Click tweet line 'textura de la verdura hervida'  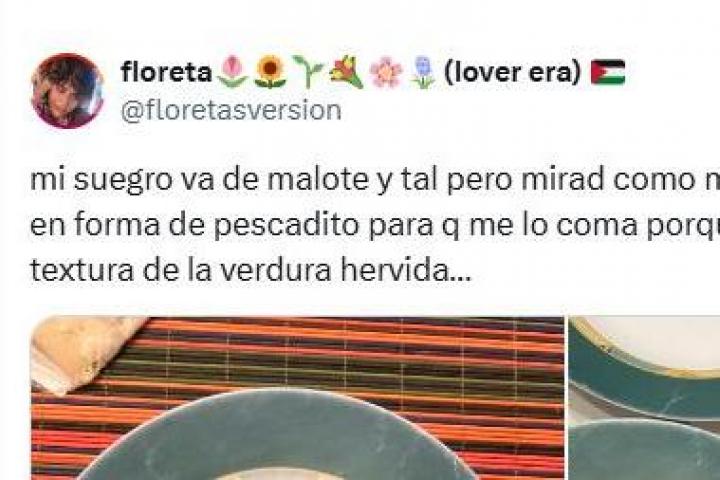click(251, 270)
